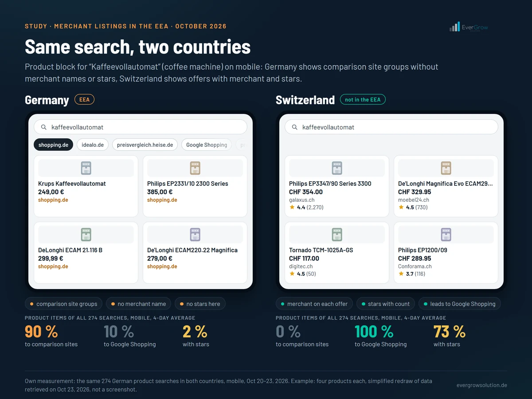Screen dimensions: 532x399
Task: Click price 249,00 €
Action: pyautogui.click(x=51, y=192)
